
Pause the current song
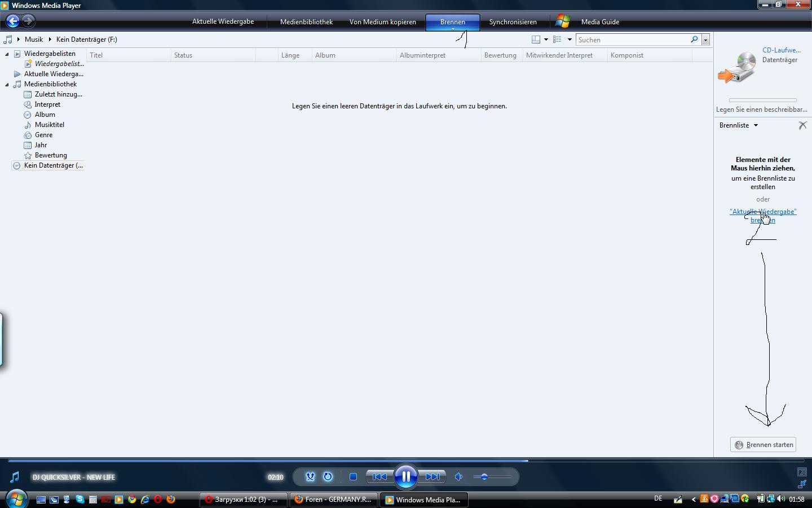(406, 477)
